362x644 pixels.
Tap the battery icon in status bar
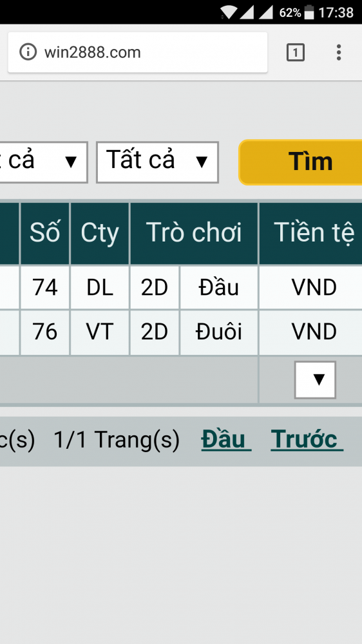[309, 12]
